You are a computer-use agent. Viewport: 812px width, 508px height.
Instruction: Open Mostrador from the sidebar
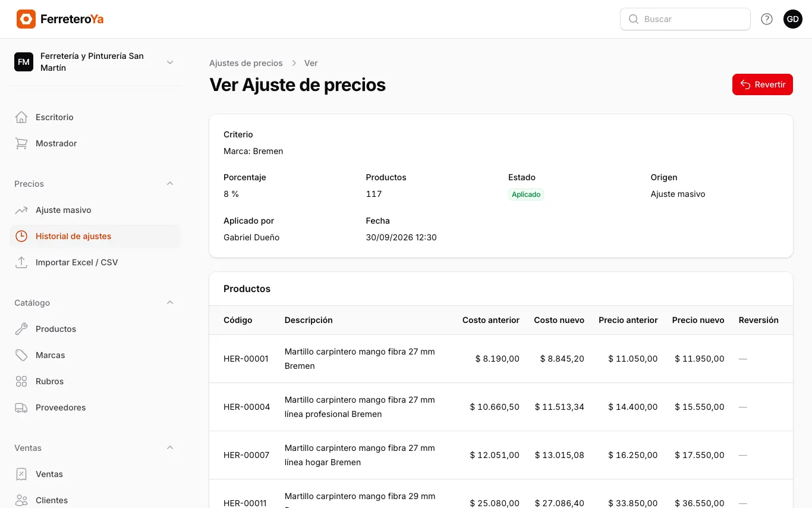point(95,143)
